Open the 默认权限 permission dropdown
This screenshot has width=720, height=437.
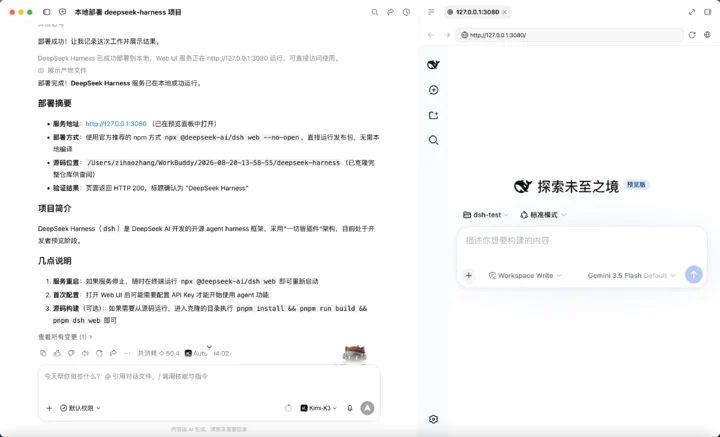click(80, 408)
